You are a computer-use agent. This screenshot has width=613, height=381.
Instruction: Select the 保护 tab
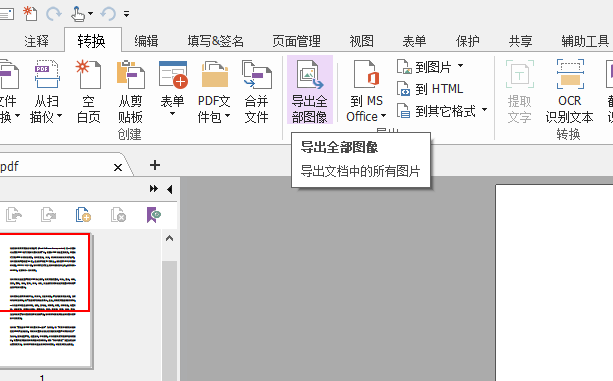click(468, 41)
